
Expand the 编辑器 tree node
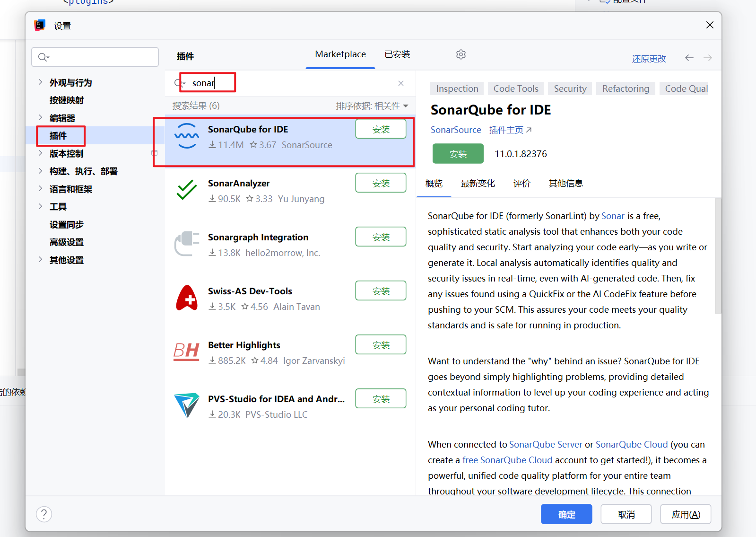tap(41, 117)
